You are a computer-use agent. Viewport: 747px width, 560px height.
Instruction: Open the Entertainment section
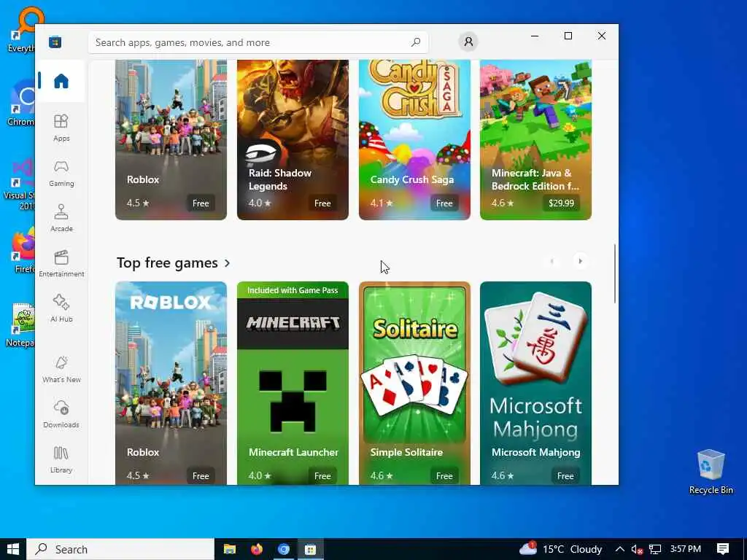click(x=61, y=263)
